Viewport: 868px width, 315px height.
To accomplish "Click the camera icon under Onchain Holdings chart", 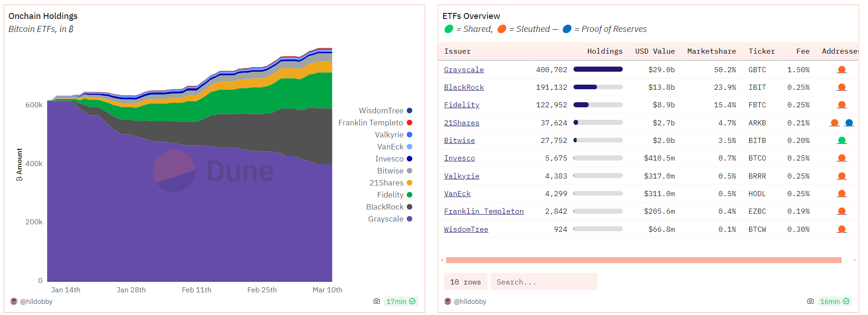I will click(377, 301).
